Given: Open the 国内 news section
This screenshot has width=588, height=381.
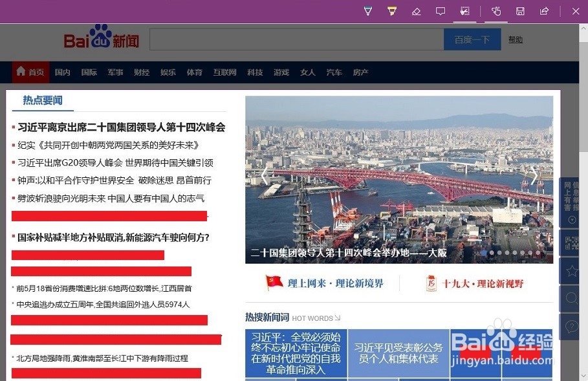Looking at the screenshot, I should (x=62, y=72).
